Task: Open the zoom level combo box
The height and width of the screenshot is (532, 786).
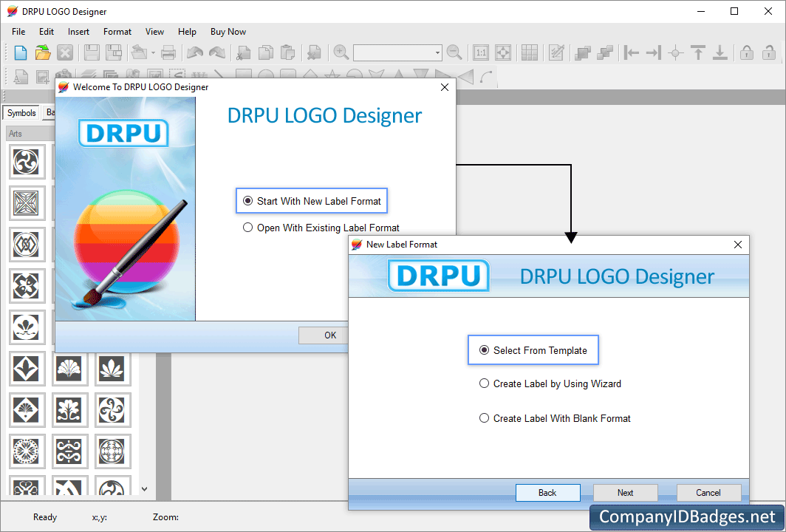Action: pyautogui.click(x=397, y=52)
